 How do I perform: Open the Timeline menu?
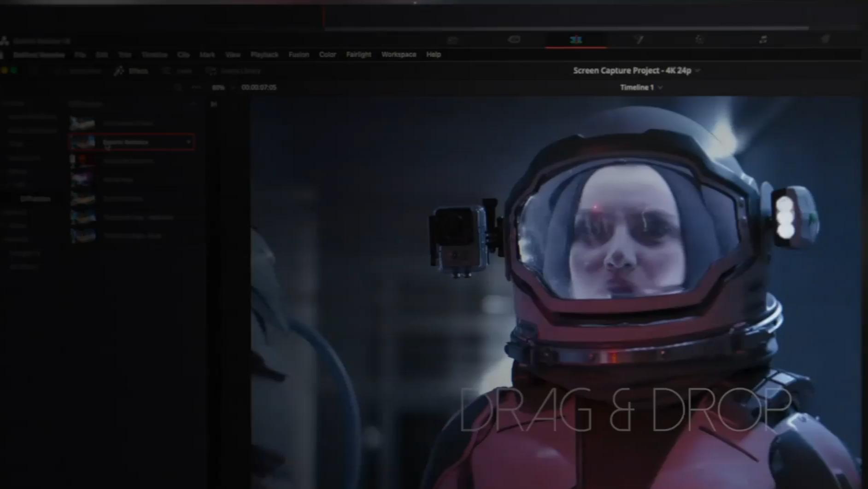click(x=154, y=54)
